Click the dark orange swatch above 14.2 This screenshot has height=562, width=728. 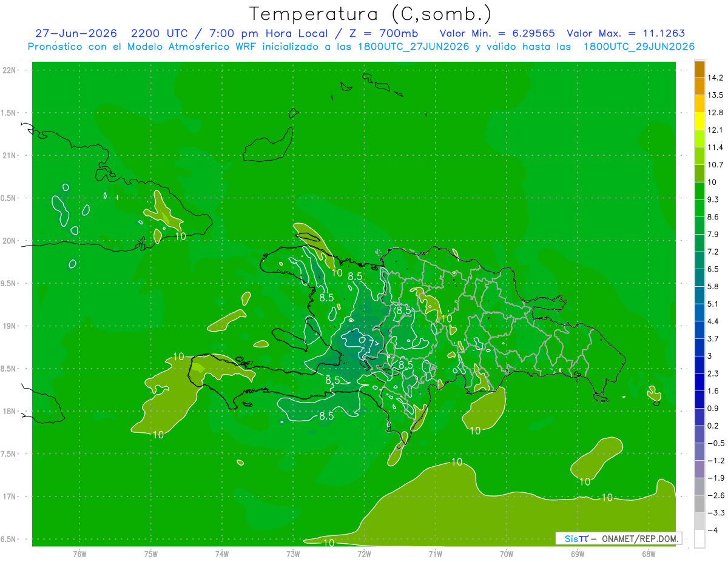[699, 69]
